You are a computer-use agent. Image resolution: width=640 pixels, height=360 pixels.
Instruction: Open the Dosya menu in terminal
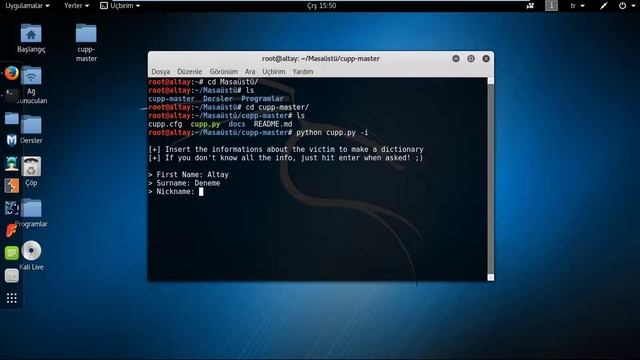coord(160,71)
